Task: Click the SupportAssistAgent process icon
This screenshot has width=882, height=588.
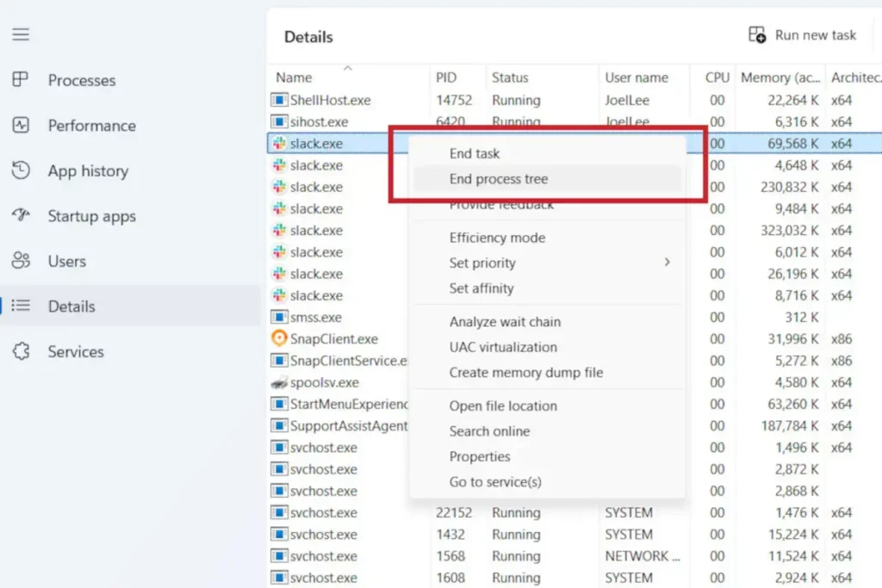Action: coord(279,425)
